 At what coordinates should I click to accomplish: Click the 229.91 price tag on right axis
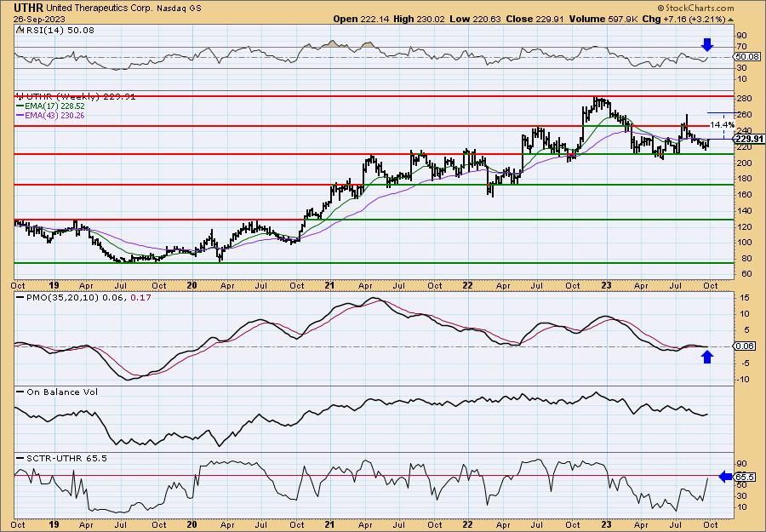748,140
